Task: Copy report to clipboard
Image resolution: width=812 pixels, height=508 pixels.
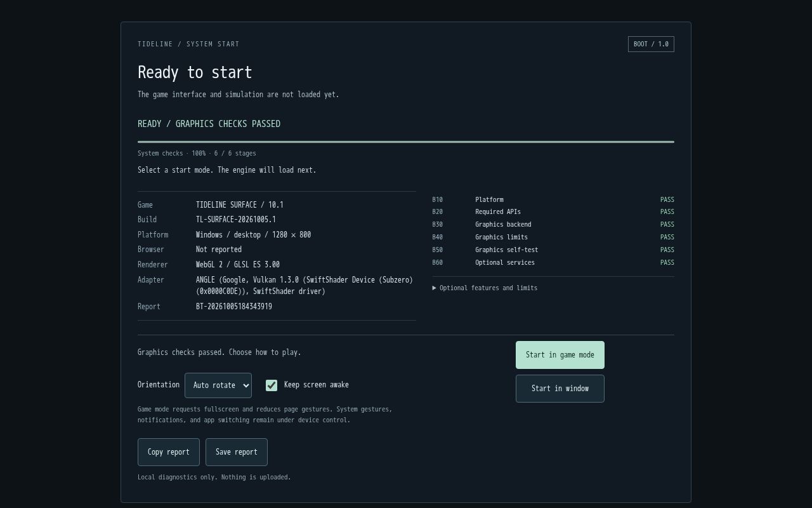Action: pos(169,452)
